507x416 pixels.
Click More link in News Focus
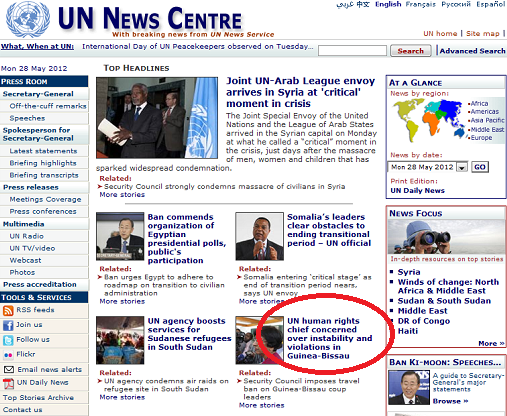click(491, 344)
